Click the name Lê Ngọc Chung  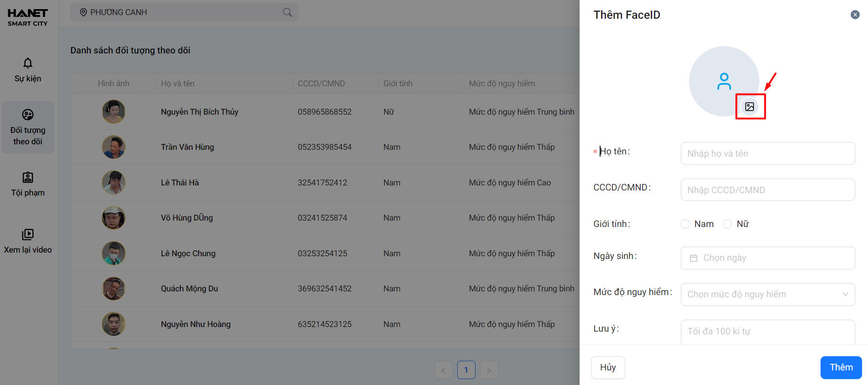[x=188, y=253]
